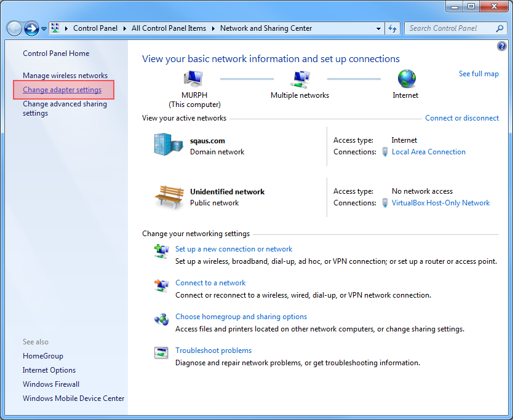Screen dimensions: 513x420
Task: Click the Internet globe icon
Action: (406, 79)
